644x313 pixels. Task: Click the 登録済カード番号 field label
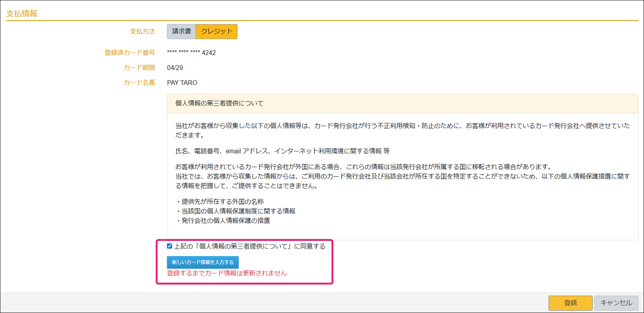(x=130, y=53)
